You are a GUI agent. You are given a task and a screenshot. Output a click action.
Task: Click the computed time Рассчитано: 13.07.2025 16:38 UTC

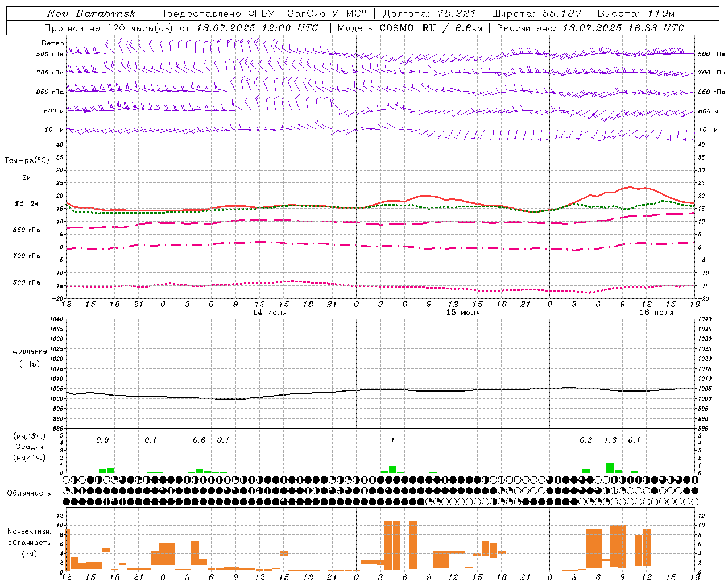point(590,28)
